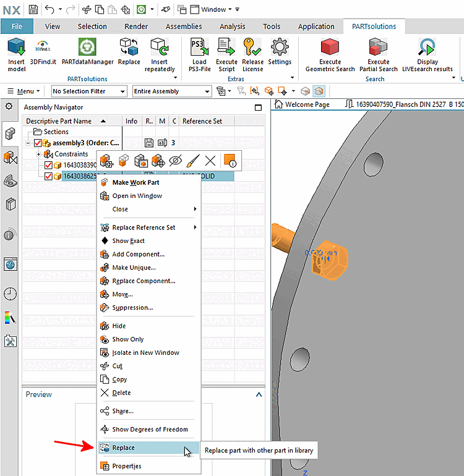The image size is (464, 476).
Task: Open 3DFind.it from the ribbon
Action: [x=43, y=51]
